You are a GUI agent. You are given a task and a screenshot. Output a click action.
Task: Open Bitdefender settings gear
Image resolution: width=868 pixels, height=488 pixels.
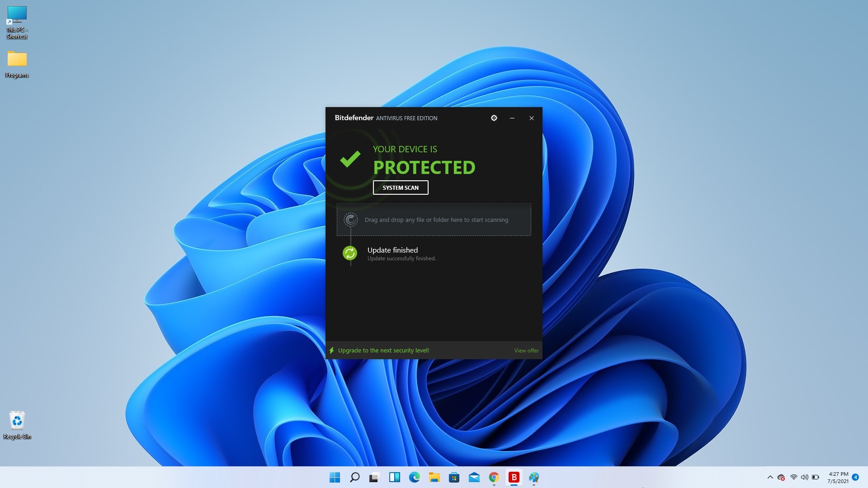[x=494, y=118]
